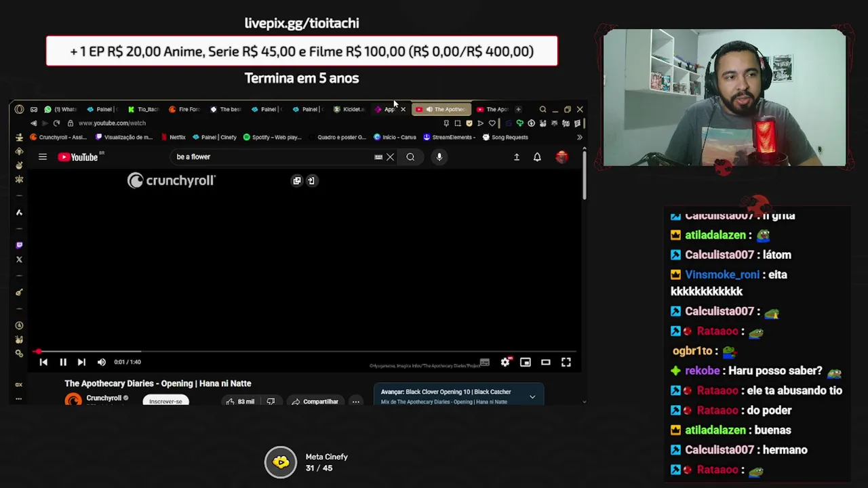Subscribe with the Inscrever-se button
The width and height of the screenshot is (868, 488).
pos(165,401)
